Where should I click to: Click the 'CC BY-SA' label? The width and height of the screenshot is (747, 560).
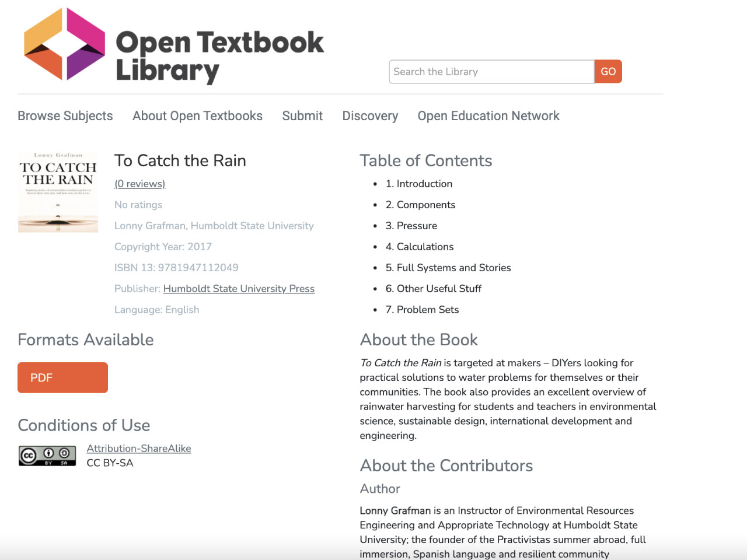tap(110, 463)
